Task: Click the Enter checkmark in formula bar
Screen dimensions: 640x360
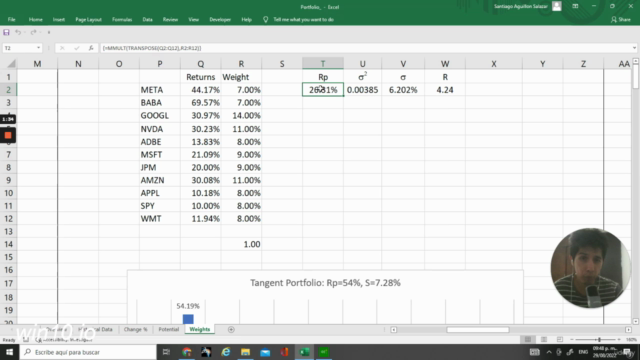Action: click(x=76, y=48)
